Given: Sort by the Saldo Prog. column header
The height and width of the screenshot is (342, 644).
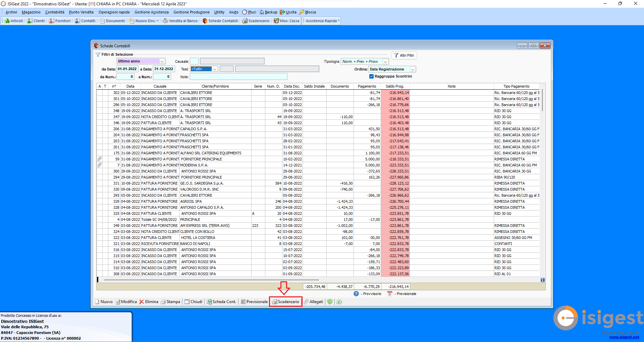Looking at the screenshot, I should (x=395, y=86).
